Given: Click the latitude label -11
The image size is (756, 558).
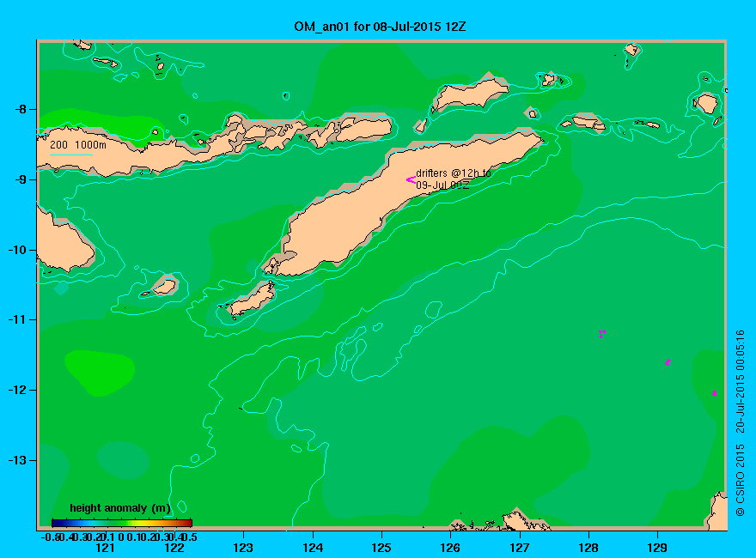Looking at the screenshot, I should (x=18, y=319).
